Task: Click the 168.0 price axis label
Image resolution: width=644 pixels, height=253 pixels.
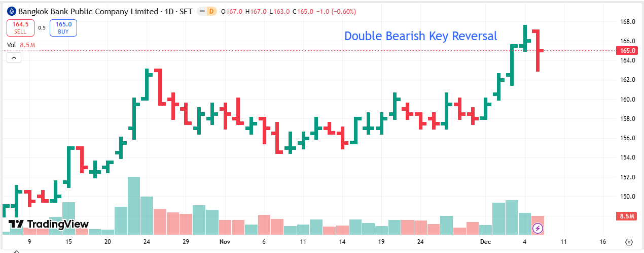Action: point(628,22)
